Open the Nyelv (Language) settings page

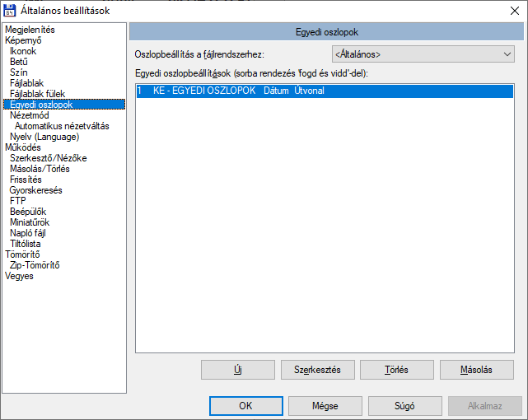click(44, 137)
